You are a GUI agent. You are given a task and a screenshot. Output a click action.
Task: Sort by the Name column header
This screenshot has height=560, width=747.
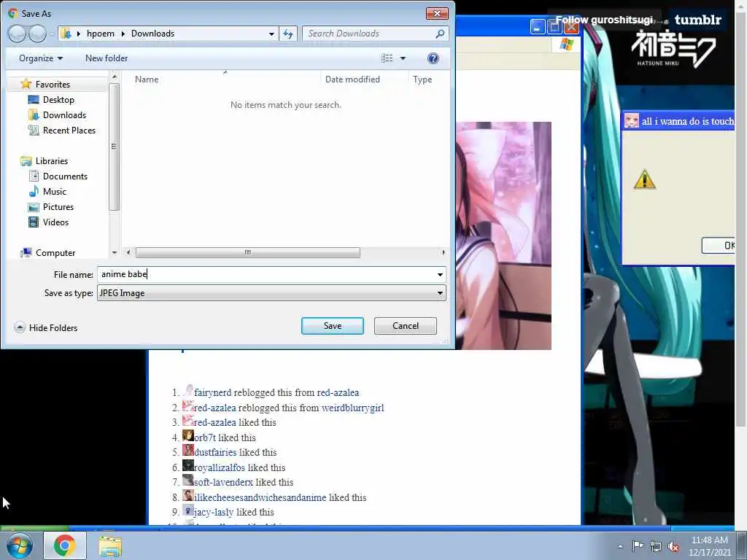coord(146,79)
